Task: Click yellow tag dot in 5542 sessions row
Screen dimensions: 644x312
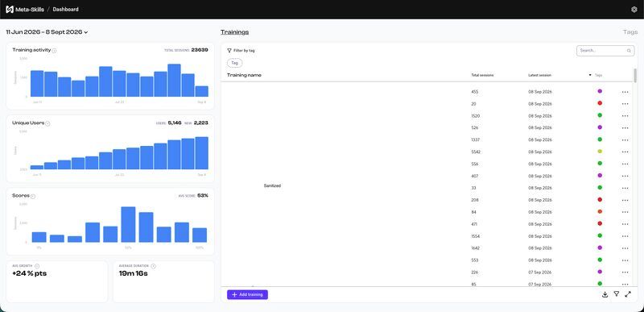Action: (x=600, y=152)
